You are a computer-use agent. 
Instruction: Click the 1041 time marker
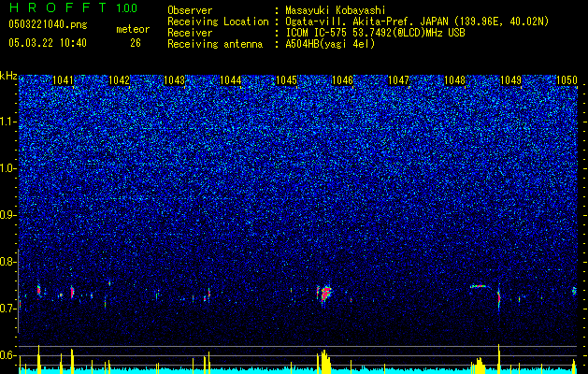tap(63, 80)
